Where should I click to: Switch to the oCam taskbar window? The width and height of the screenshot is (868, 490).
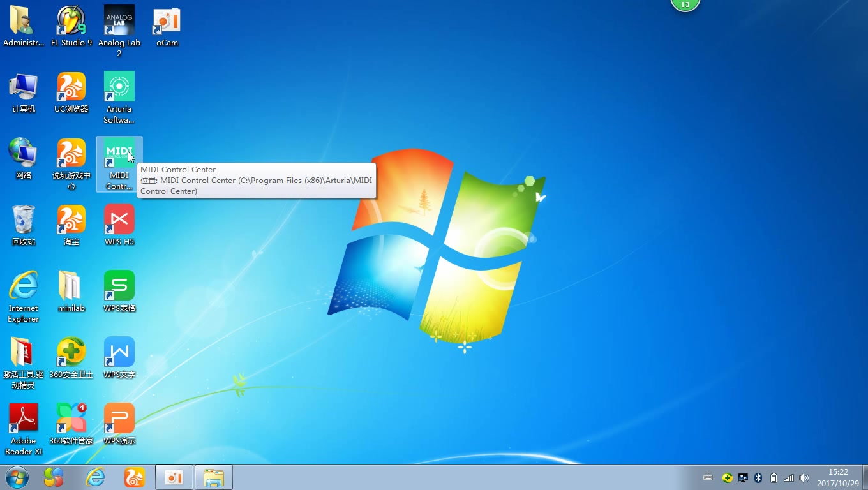174,477
